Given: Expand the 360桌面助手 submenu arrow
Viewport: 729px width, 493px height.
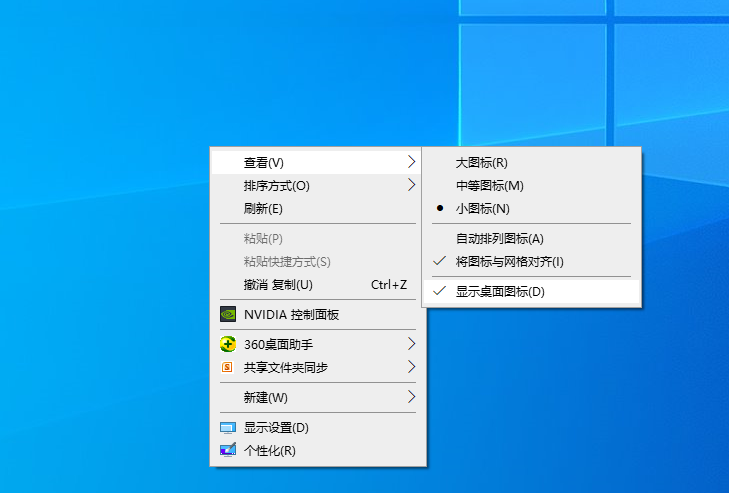Looking at the screenshot, I should (x=411, y=344).
